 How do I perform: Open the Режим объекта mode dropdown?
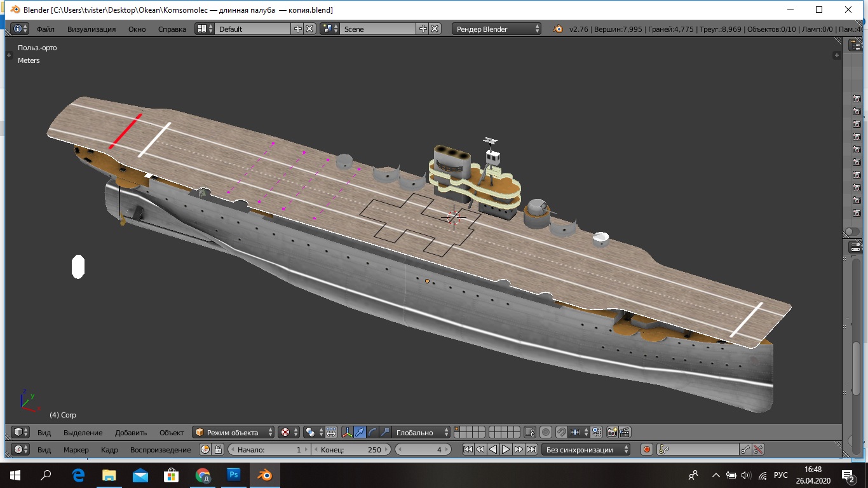234,432
